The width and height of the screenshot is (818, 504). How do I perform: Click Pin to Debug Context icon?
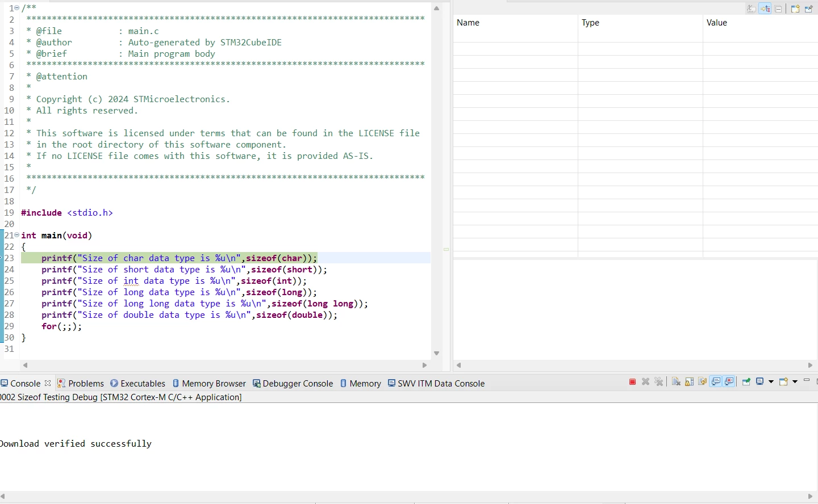[809, 9]
